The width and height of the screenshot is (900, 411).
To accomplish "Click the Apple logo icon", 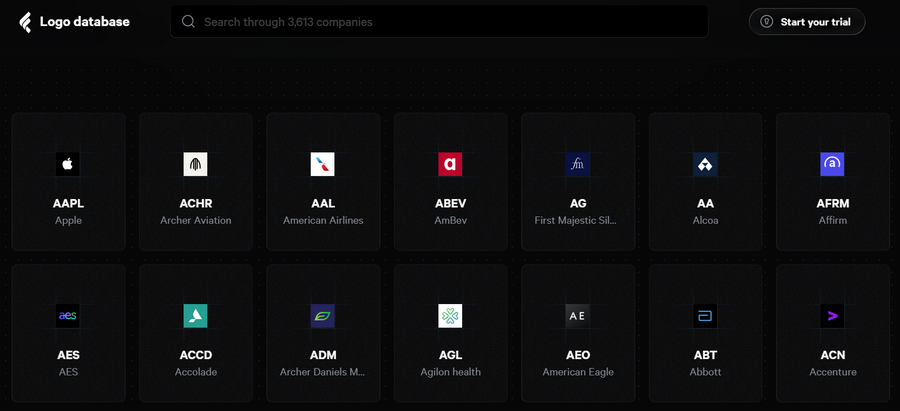I will point(68,164).
